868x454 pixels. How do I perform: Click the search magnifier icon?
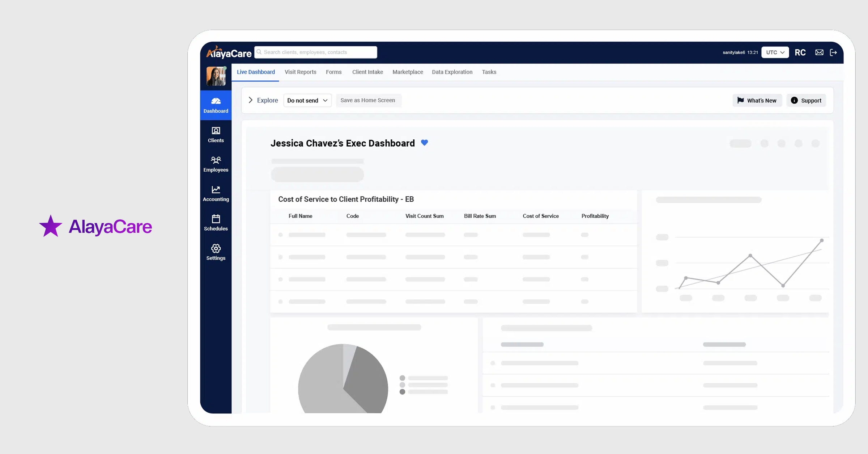259,52
